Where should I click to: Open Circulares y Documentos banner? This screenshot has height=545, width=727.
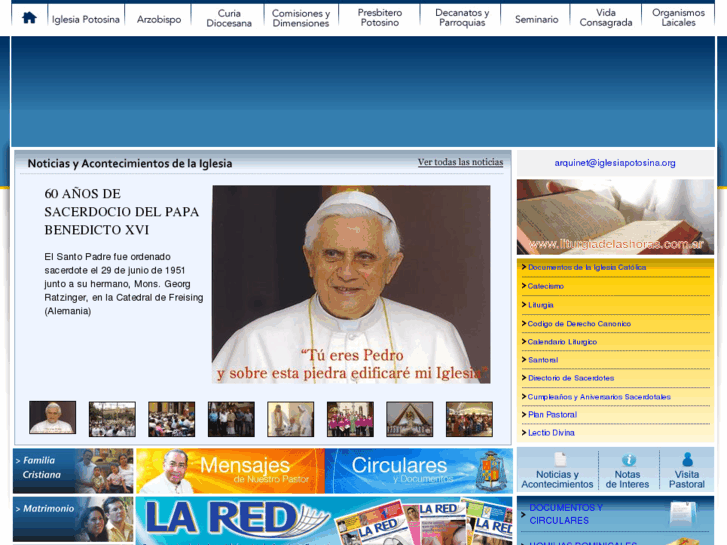(x=419, y=471)
